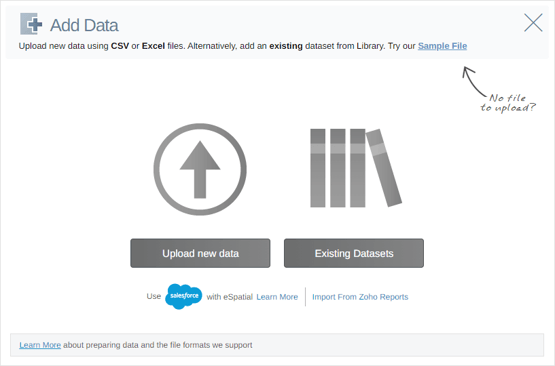Click the Add Data plus icon
This screenshot has height=366, width=555.
[31, 24]
